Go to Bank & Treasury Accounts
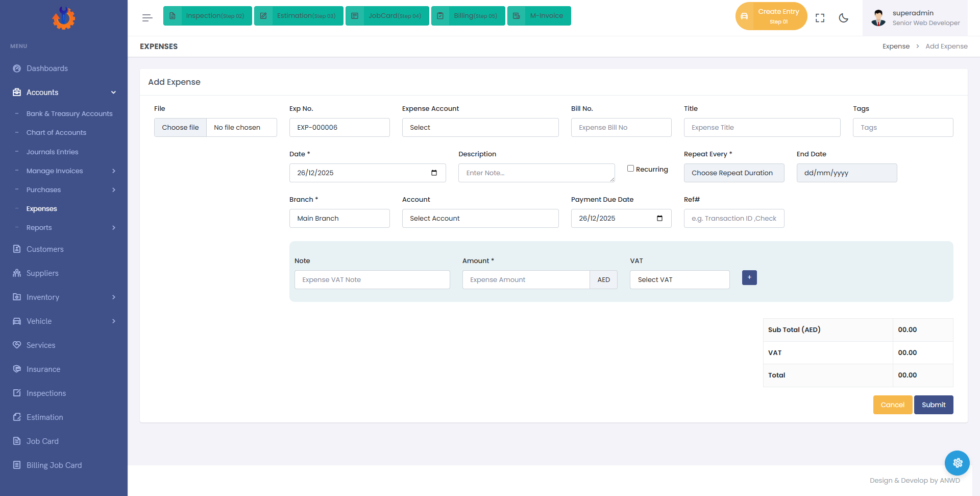The width and height of the screenshot is (980, 496). pos(69,113)
